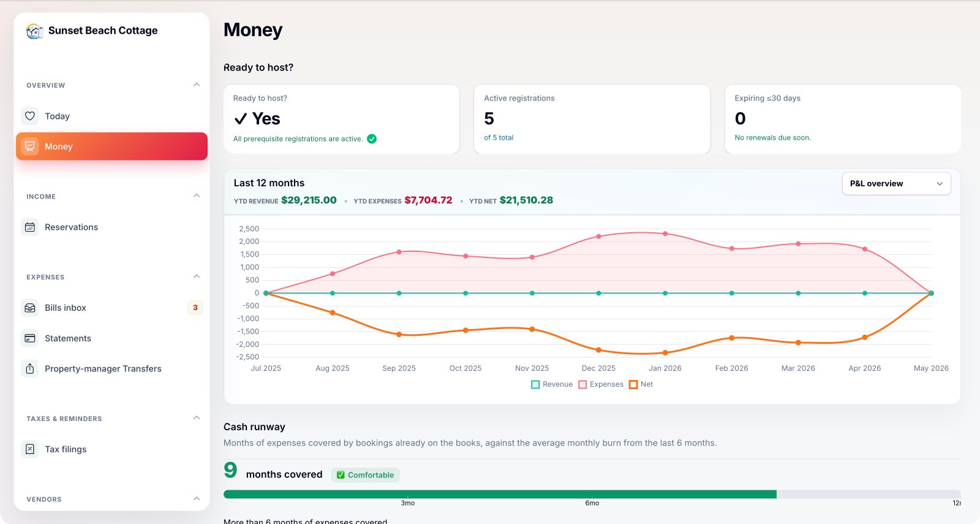Screen dimensions: 980x524
Task: Open Reservations via the calendar icon
Action: pos(30,227)
